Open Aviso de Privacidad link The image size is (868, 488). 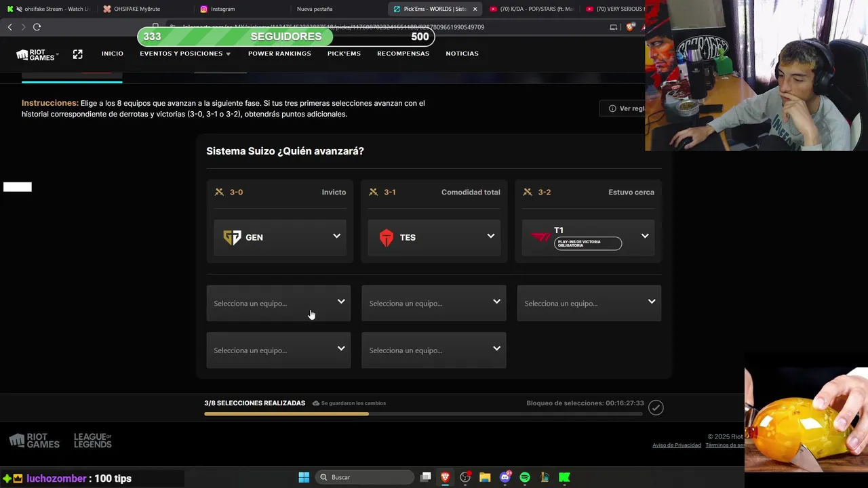(x=677, y=445)
